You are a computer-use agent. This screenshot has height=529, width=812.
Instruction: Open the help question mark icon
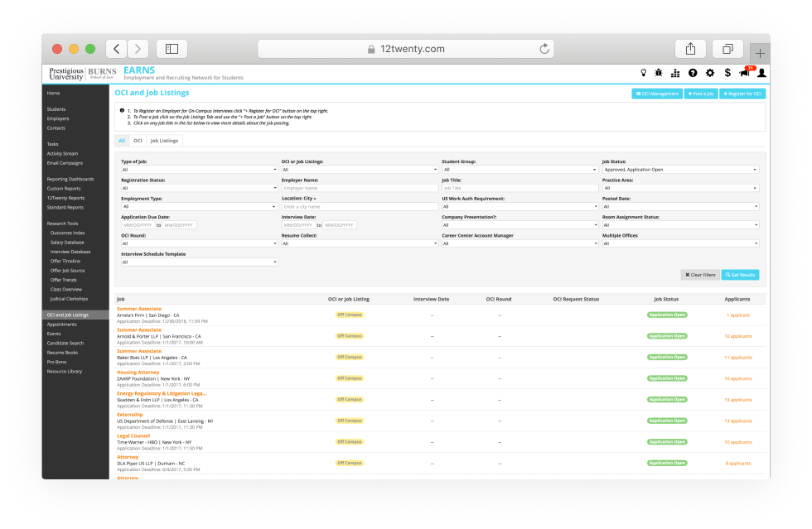pos(693,73)
